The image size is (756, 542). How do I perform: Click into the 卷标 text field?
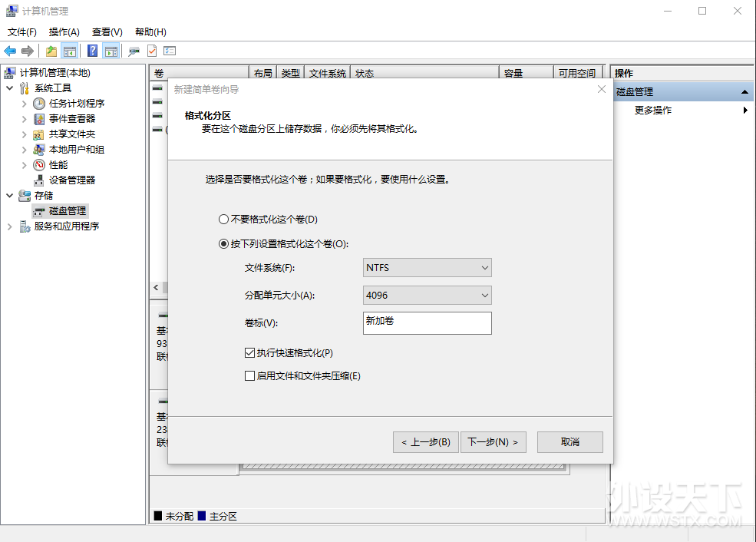[428, 323]
